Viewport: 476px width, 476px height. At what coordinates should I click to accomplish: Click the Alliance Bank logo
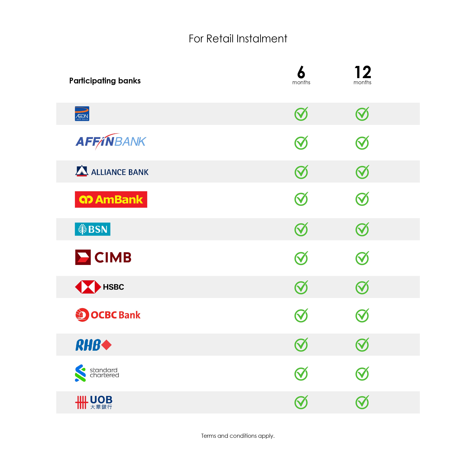click(x=112, y=171)
